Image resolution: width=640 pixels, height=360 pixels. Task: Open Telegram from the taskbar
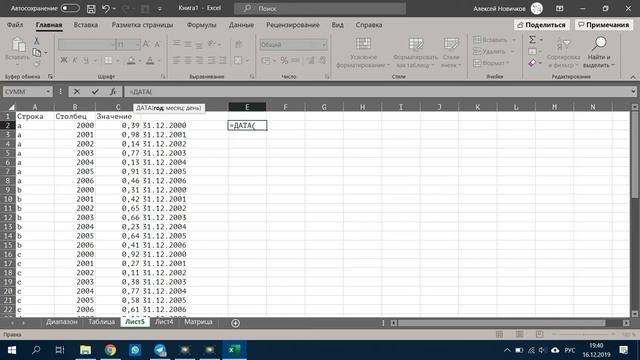pyautogui.click(x=160, y=350)
